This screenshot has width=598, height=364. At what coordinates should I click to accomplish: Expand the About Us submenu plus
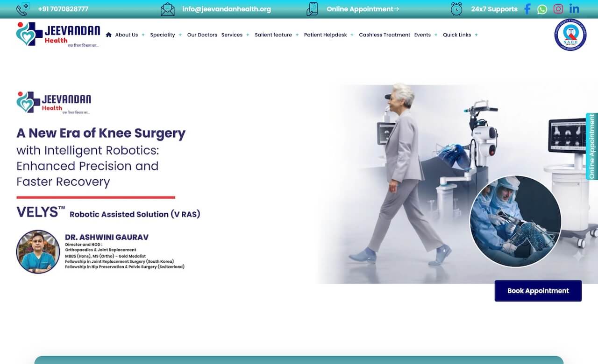[x=143, y=35]
